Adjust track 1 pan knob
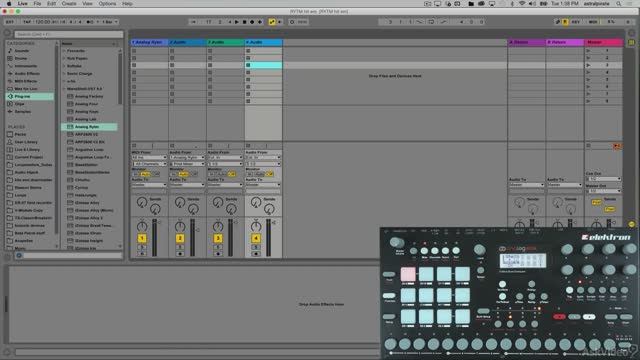 click(x=142, y=227)
